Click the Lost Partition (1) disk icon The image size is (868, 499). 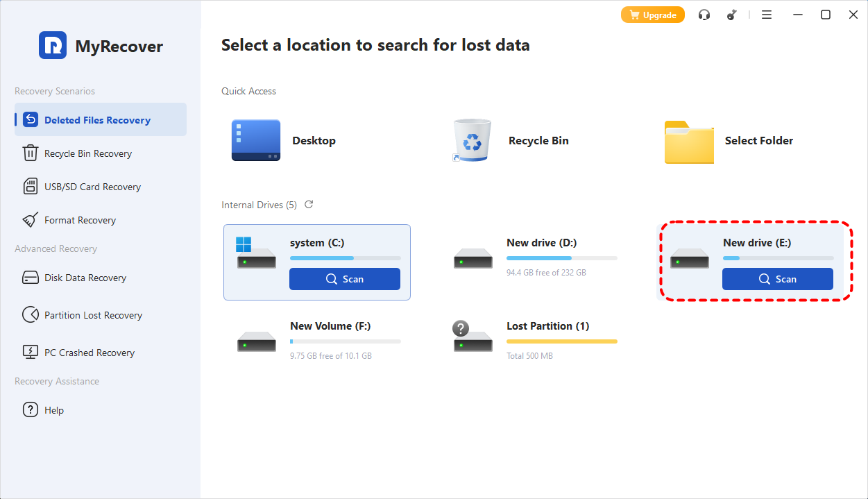tap(473, 337)
